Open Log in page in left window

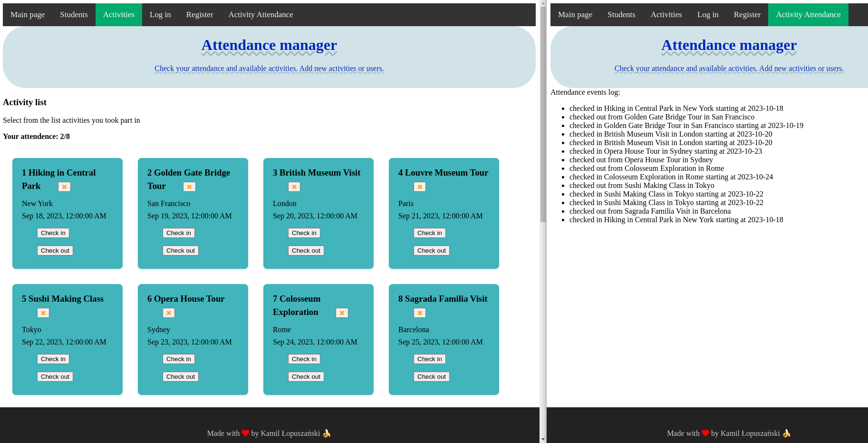(160, 15)
